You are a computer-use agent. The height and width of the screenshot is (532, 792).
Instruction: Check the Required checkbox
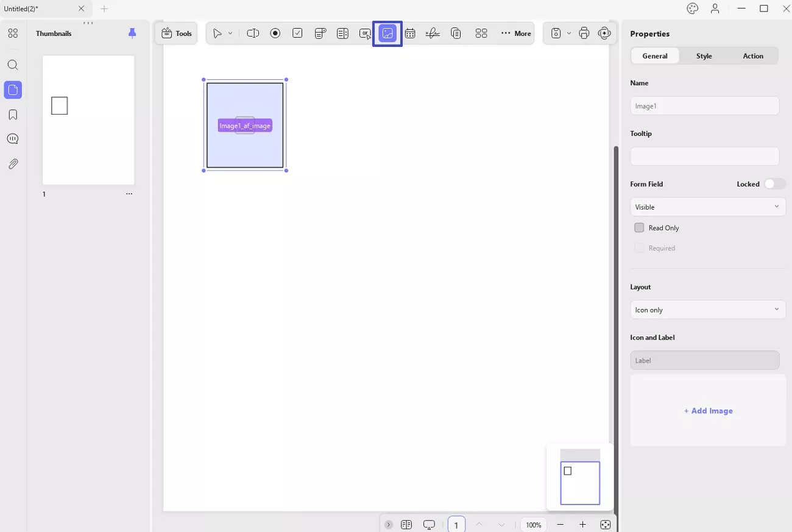[x=639, y=248]
